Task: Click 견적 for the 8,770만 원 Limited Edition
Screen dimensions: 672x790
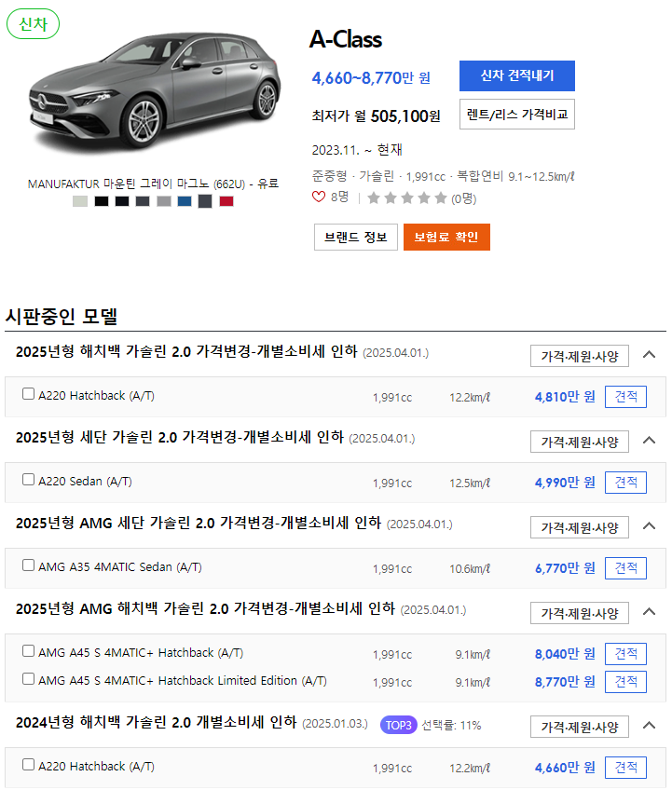Action: [625, 682]
